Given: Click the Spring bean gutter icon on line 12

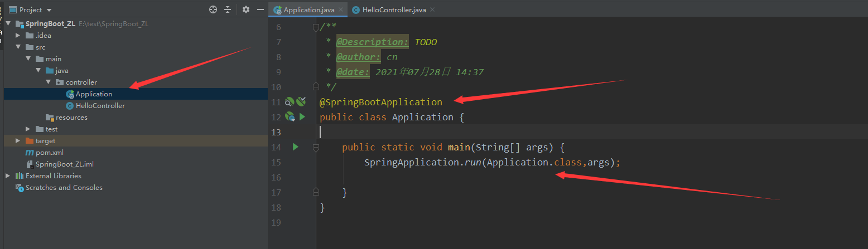Looking at the screenshot, I should [x=290, y=117].
